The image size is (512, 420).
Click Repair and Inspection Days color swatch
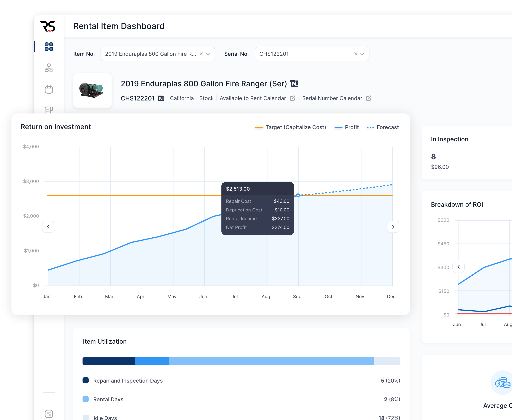86,380
